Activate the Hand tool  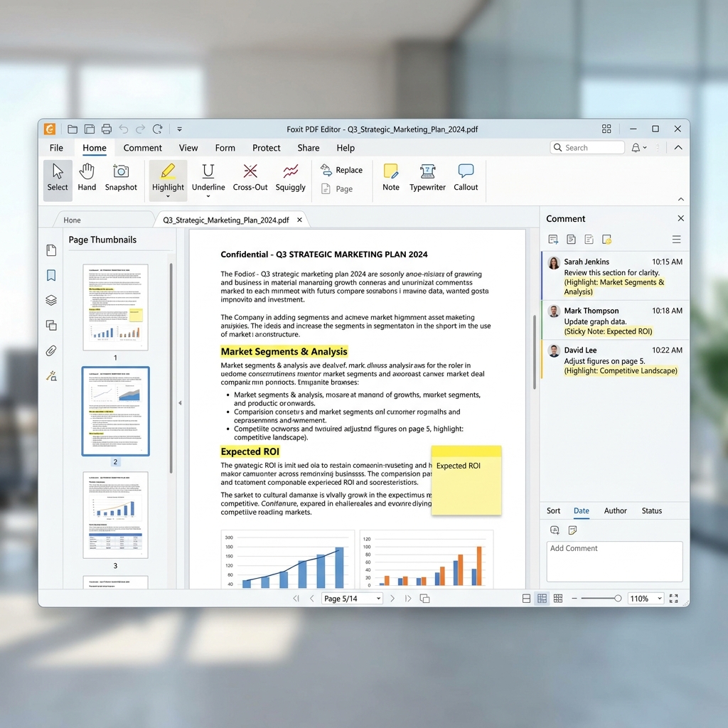pyautogui.click(x=87, y=178)
